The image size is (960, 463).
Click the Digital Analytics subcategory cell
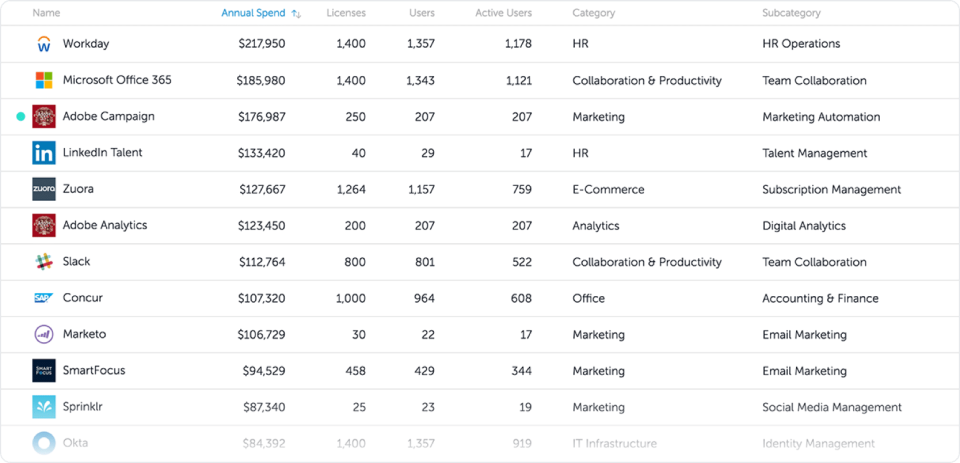pyautogui.click(x=804, y=225)
